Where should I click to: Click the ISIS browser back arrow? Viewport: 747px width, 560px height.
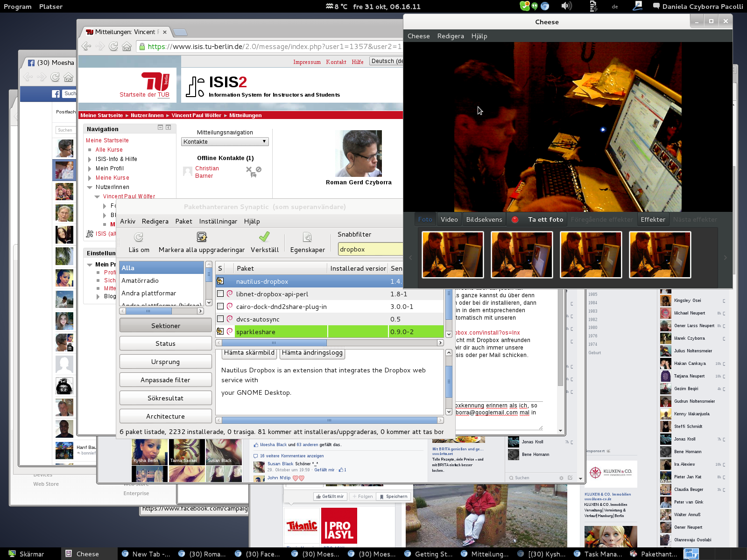(x=86, y=46)
